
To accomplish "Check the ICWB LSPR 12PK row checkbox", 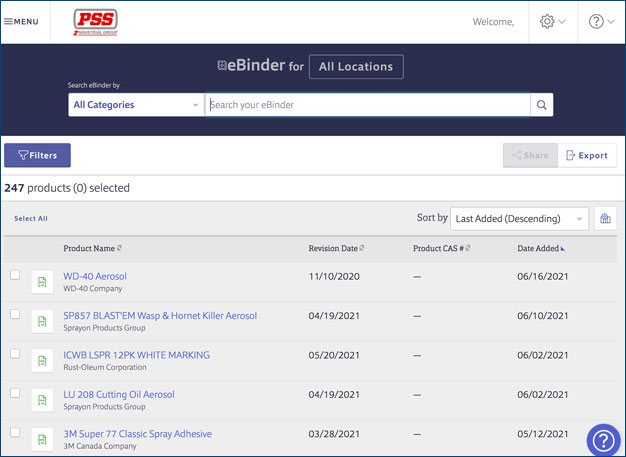I will 15,354.
